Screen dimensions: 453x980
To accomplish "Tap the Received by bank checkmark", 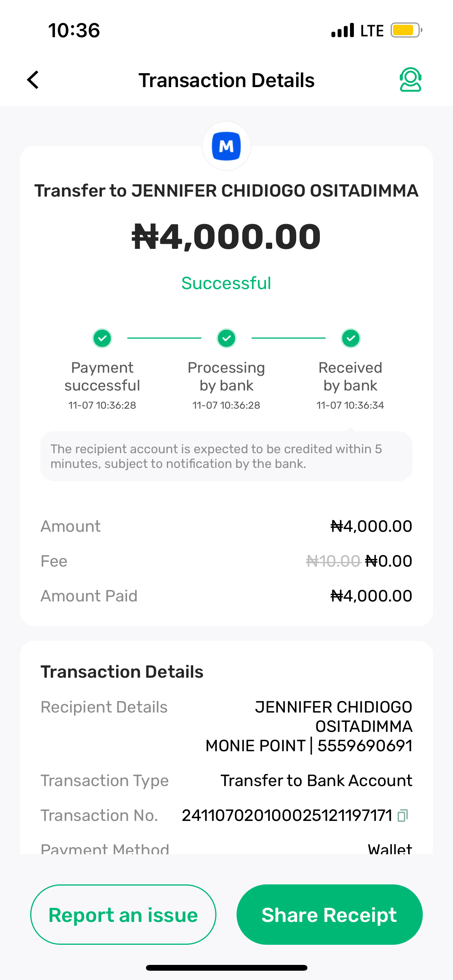I will (351, 338).
